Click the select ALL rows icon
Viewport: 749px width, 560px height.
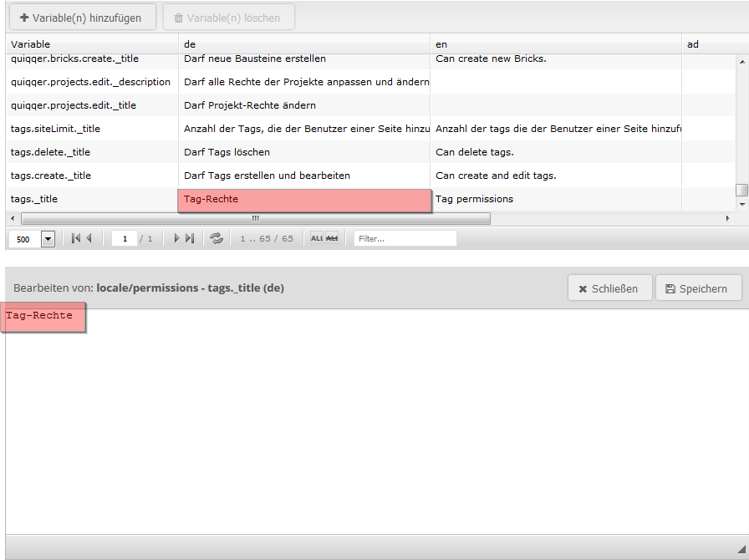(317, 238)
